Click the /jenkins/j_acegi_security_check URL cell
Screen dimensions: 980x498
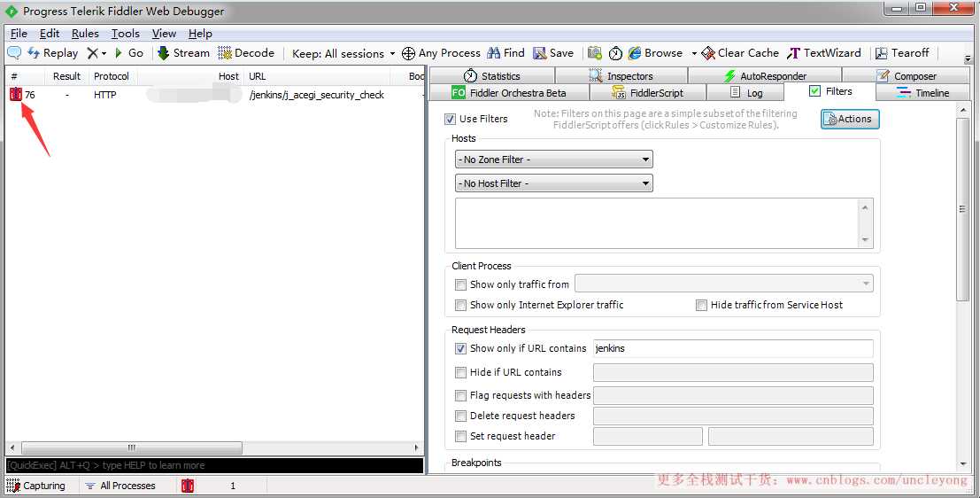[316, 95]
